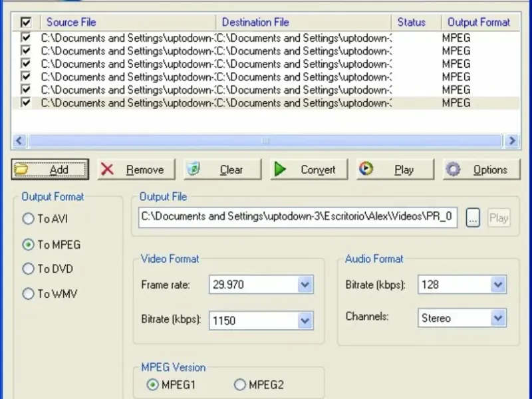Click the horizontal scrollbar thumb in file list
The width and height of the screenshot is (532, 399).
coord(265,140)
